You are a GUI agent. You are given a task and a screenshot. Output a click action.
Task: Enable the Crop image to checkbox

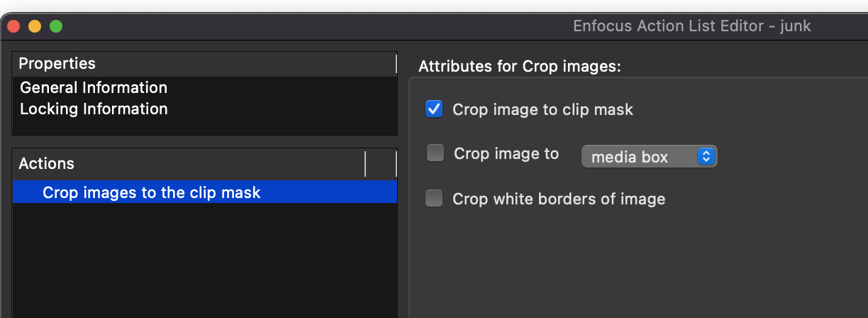tap(435, 153)
